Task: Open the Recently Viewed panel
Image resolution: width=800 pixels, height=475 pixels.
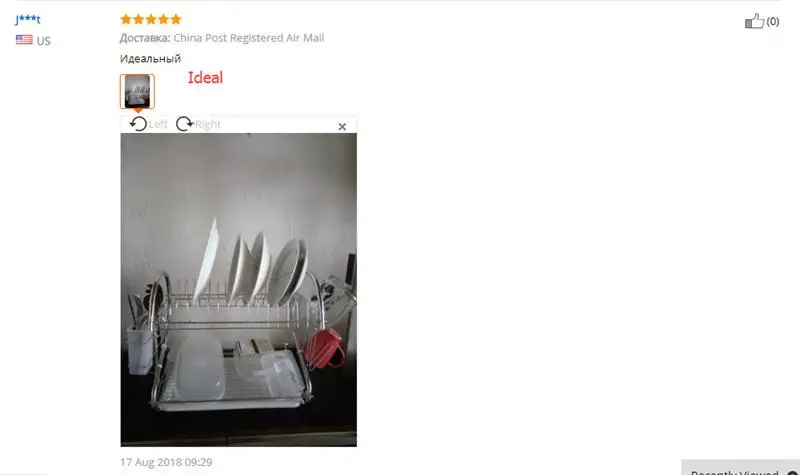Action: coord(740,470)
